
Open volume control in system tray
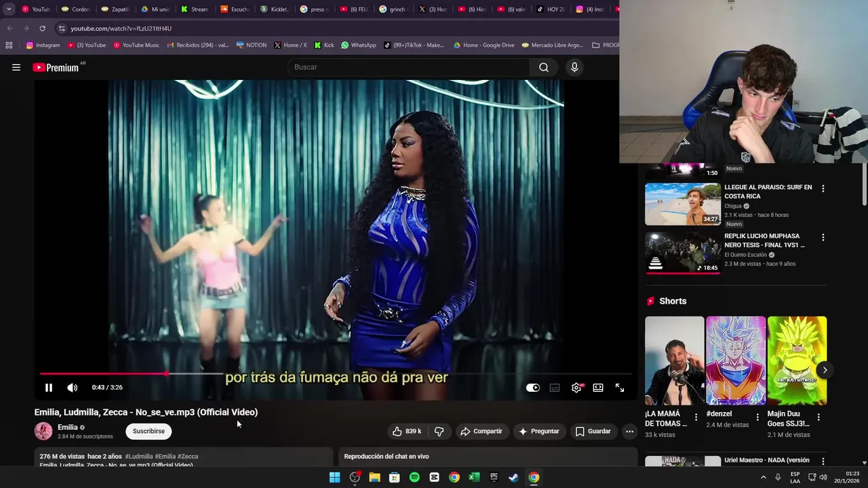click(825, 477)
